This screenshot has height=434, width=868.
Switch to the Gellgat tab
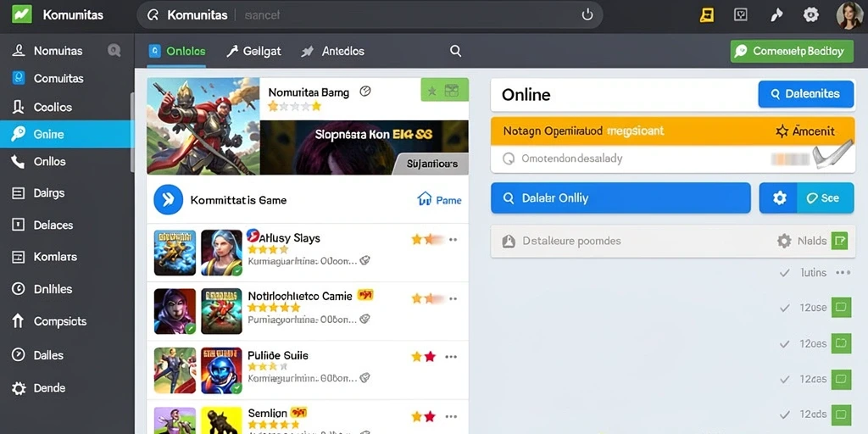click(x=254, y=52)
